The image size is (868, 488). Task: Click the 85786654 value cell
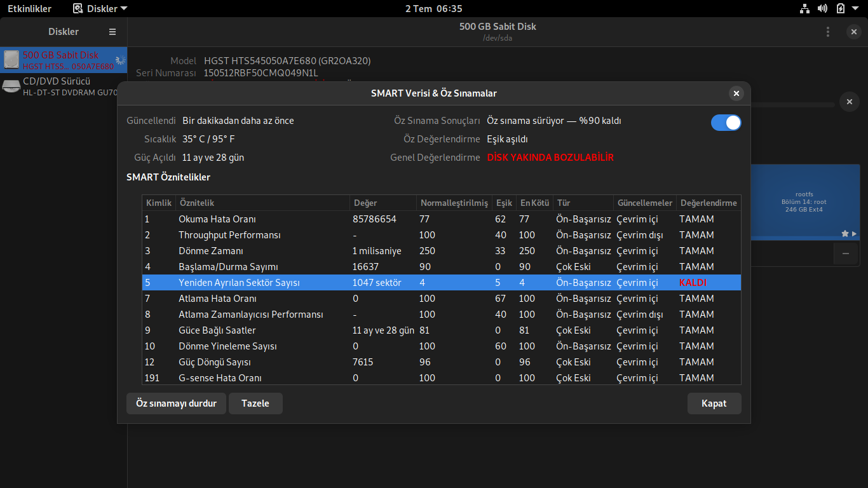pos(374,219)
